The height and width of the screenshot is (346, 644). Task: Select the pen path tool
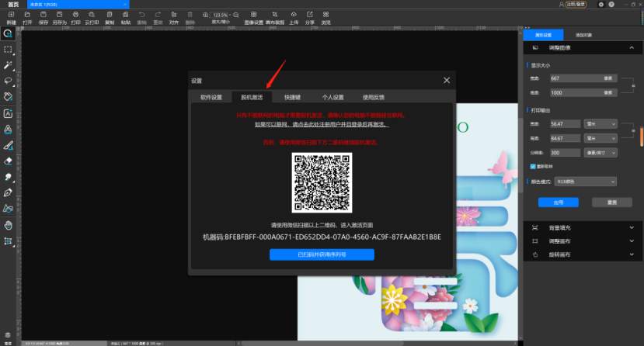[9, 192]
